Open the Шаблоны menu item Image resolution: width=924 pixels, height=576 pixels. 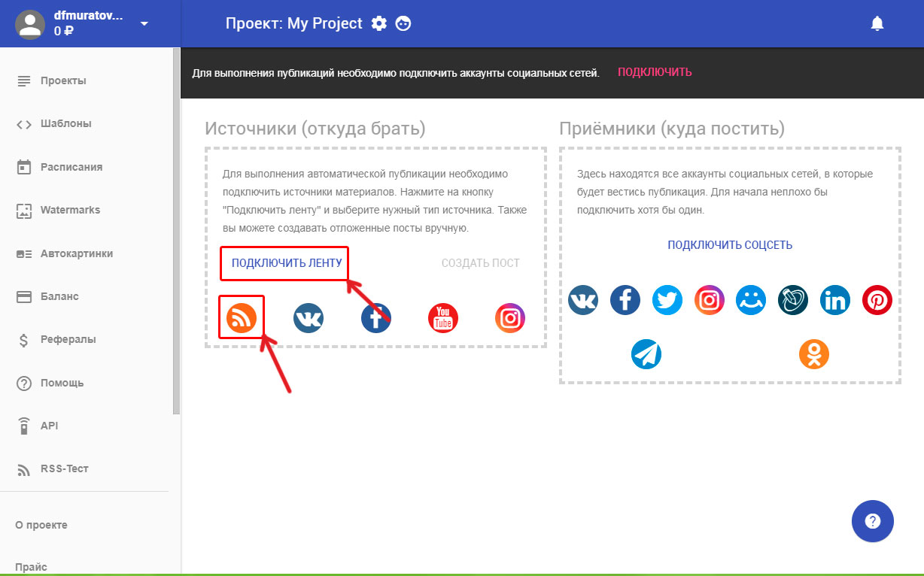click(x=65, y=124)
